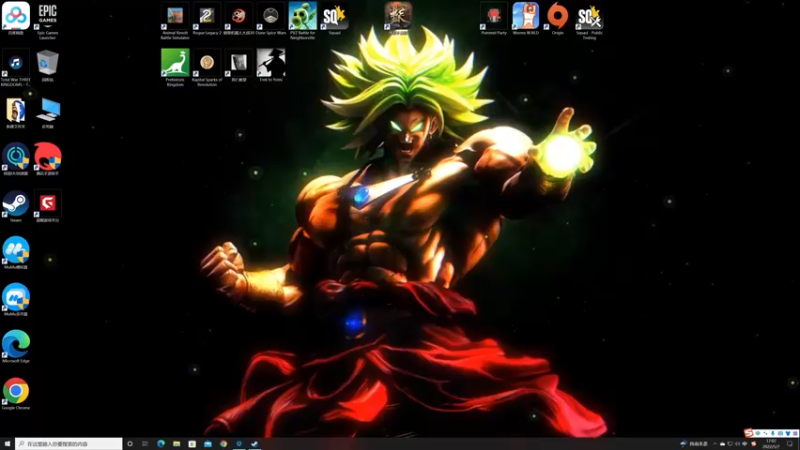Image resolution: width=800 pixels, height=450 pixels.
Task: Select the Recycle Bin icon
Action: (x=47, y=65)
